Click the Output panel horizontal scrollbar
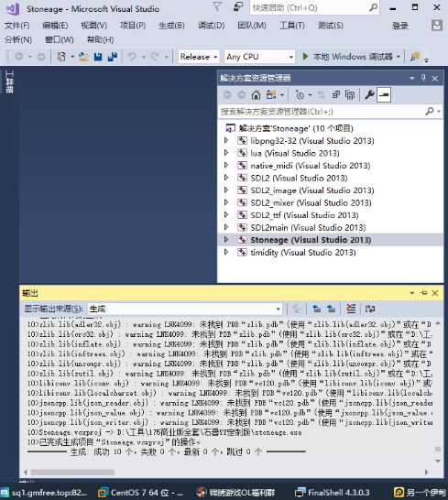This screenshot has width=448, height=500. (x=226, y=473)
